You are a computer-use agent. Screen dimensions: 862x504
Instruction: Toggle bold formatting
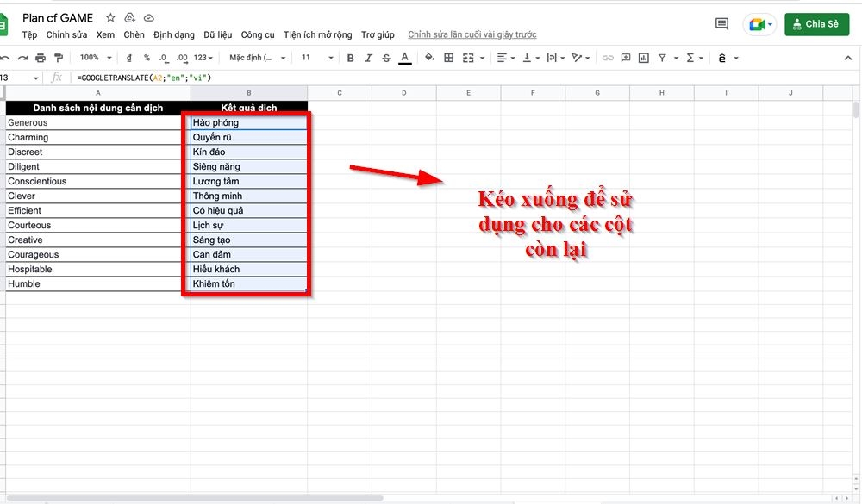click(x=350, y=58)
